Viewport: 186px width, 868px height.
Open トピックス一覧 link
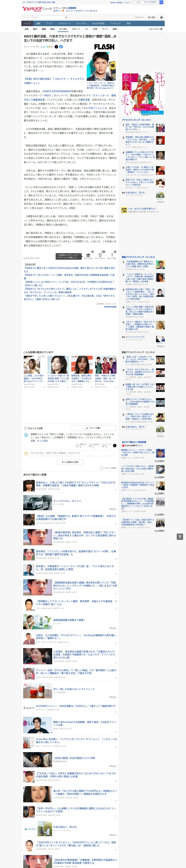coord(155,29)
